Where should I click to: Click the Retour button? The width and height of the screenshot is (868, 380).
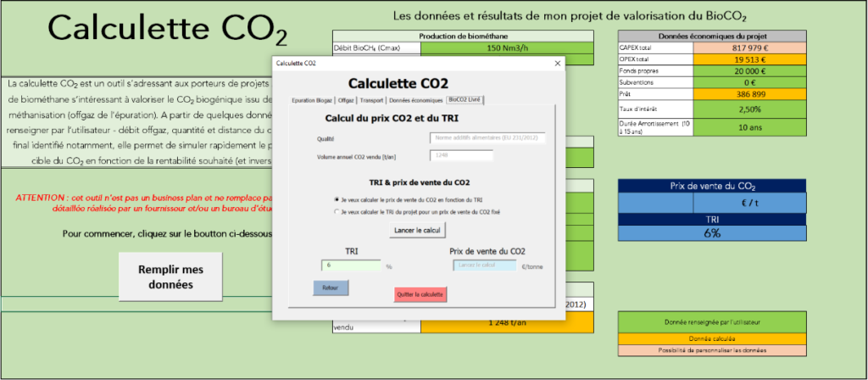coord(331,288)
